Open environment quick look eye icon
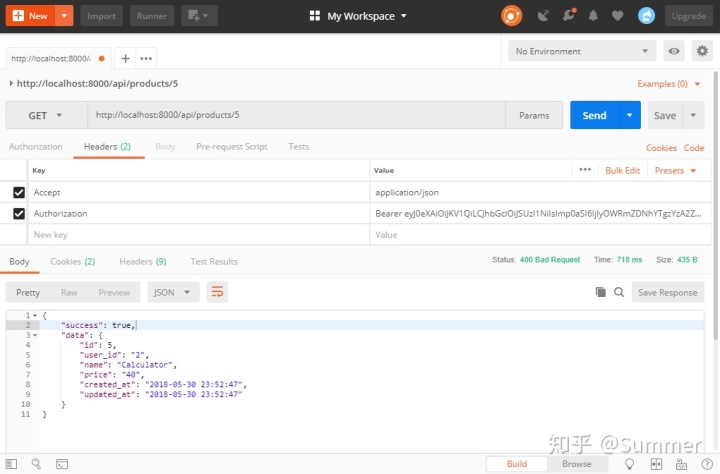720x474 pixels. (674, 51)
